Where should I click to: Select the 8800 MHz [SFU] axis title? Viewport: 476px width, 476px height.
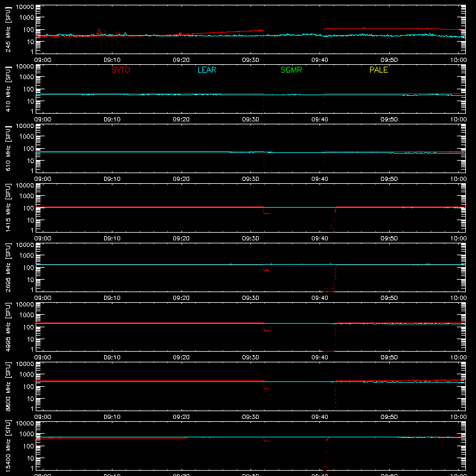[8, 386]
